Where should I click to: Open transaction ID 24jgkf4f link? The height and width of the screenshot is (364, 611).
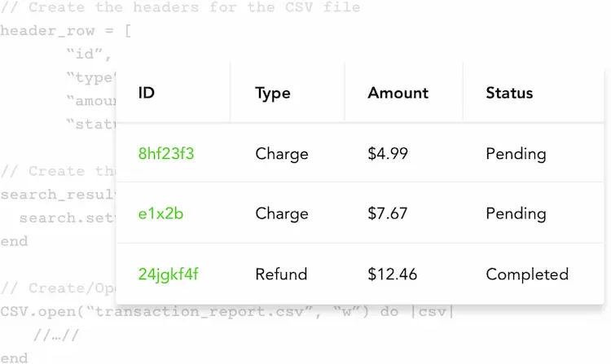pyautogui.click(x=169, y=274)
